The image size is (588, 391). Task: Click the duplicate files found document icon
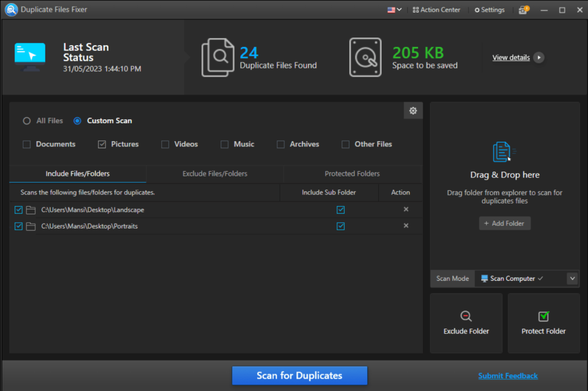[218, 57]
